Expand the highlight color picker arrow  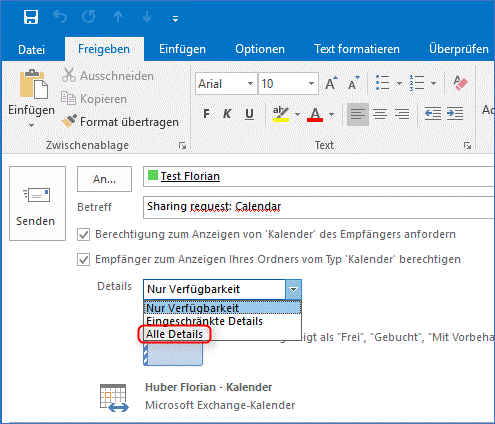coord(297,114)
